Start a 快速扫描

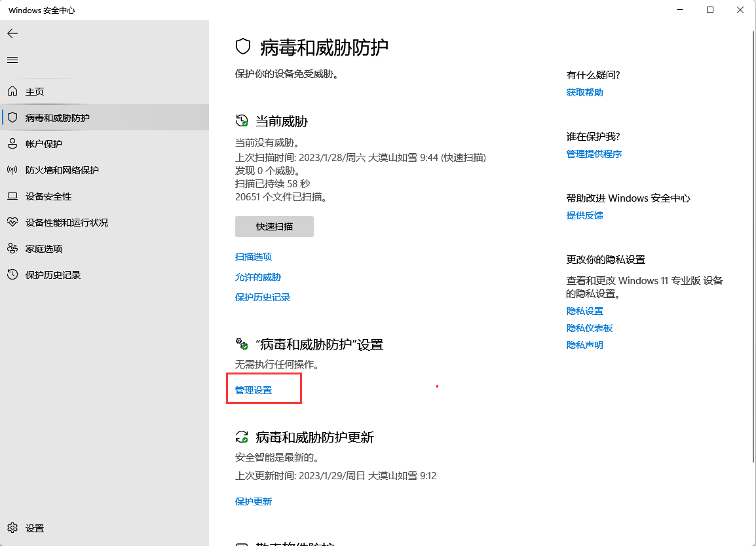274,227
